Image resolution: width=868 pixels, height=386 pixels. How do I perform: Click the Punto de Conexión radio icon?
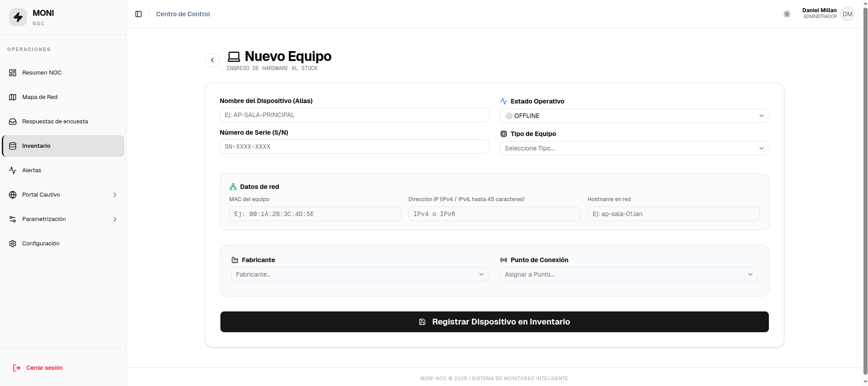504,260
